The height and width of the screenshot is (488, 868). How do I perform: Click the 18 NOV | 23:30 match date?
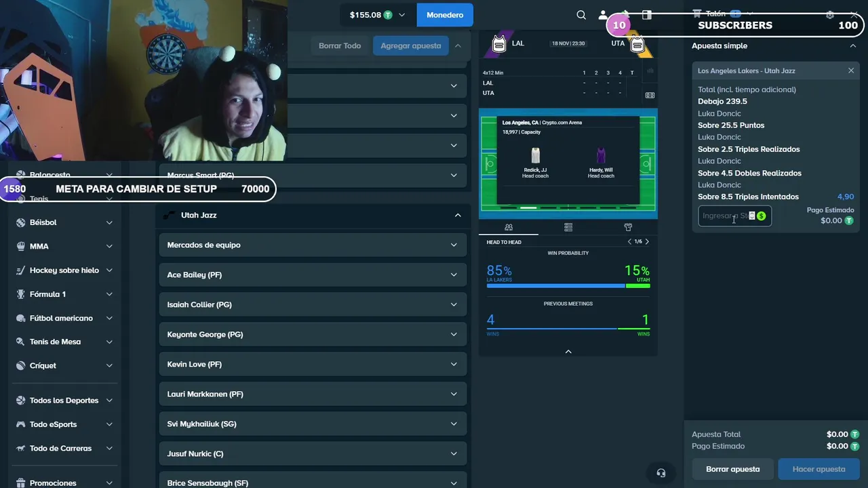(x=568, y=43)
